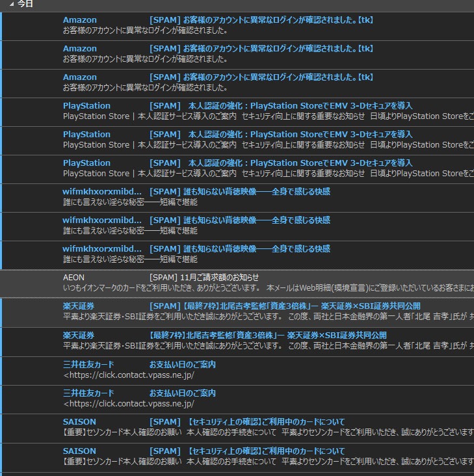Collapse the 今日 group triangle
Screen dimensions: 474x476
(x=12, y=5)
